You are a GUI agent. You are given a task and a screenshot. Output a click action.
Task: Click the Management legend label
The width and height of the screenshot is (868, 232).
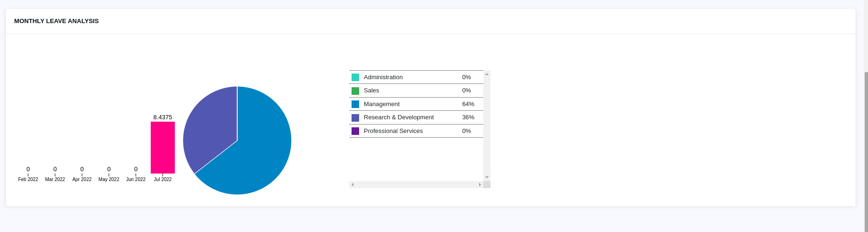(382, 104)
